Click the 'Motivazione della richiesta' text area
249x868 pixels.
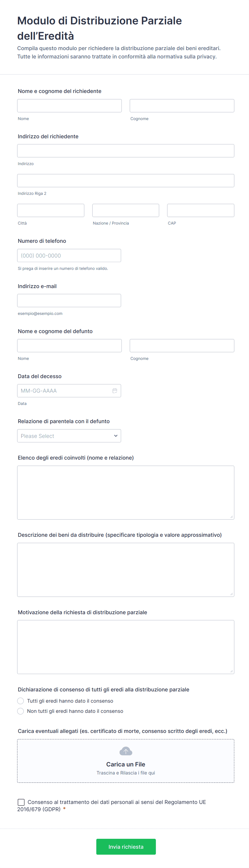[x=126, y=647]
